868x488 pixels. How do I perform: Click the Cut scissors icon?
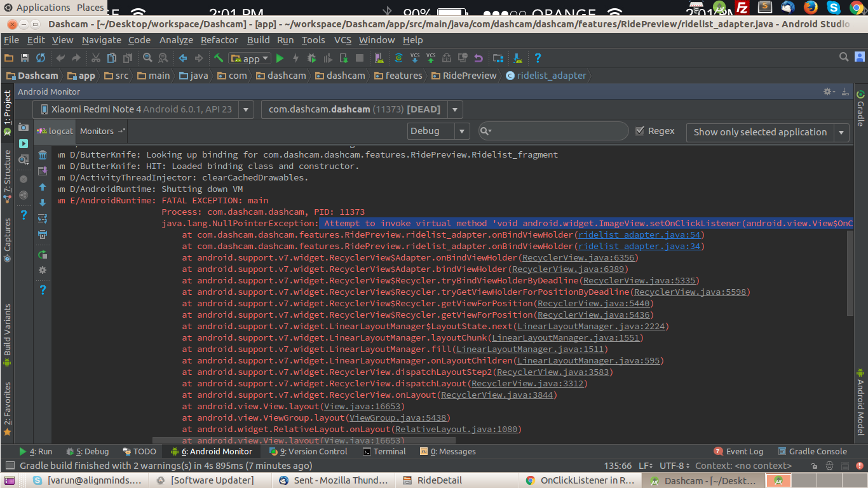pyautogui.click(x=96, y=58)
